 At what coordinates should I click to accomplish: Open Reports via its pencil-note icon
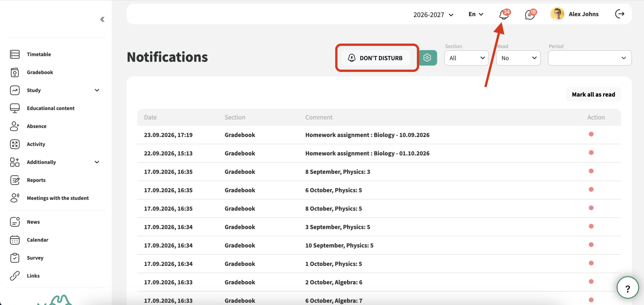[15, 180]
